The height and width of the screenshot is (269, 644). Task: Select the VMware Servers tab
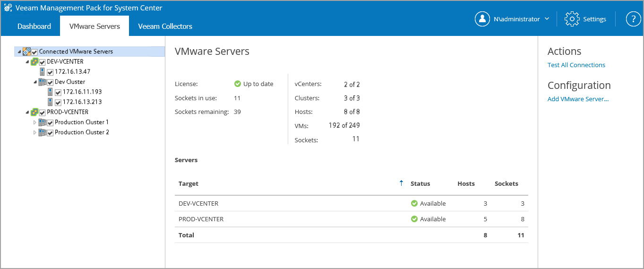(x=94, y=26)
